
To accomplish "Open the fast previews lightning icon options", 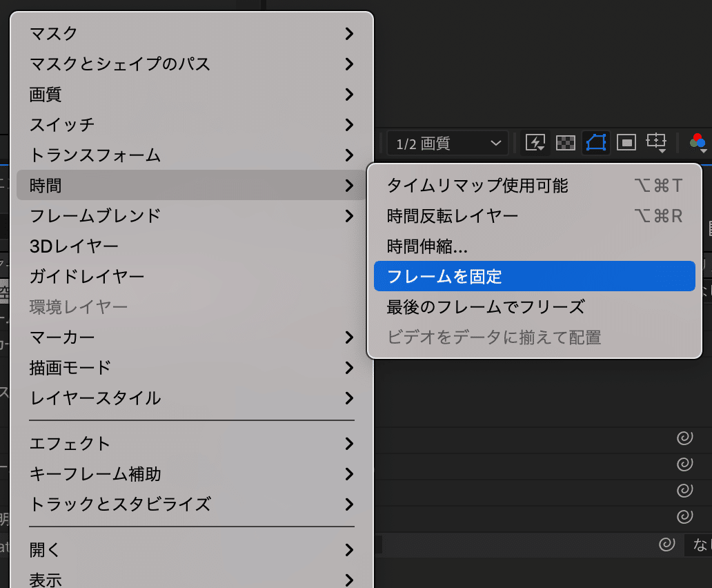I will (535, 143).
